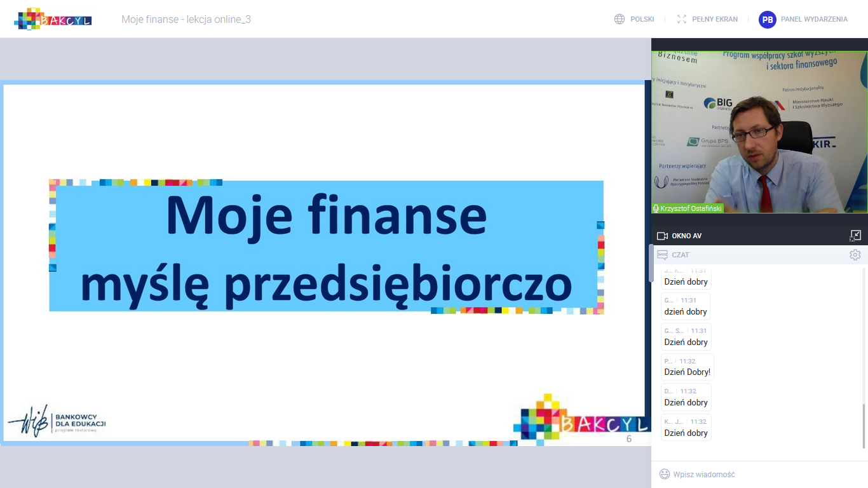The height and width of the screenshot is (488, 868).
Task: Click the slide title 'Moje finanse'
Action: pyautogui.click(x=326, y=215)
